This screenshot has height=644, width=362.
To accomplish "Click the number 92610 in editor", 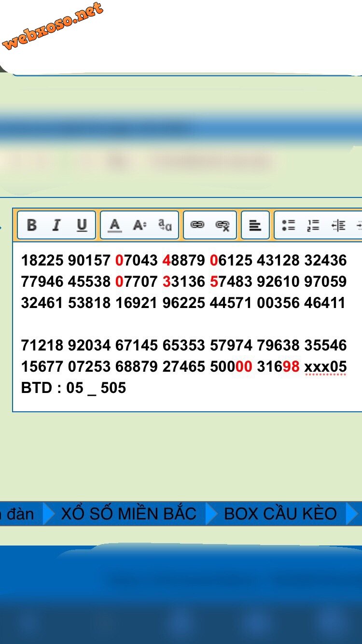I will click(x=278, y=281).
